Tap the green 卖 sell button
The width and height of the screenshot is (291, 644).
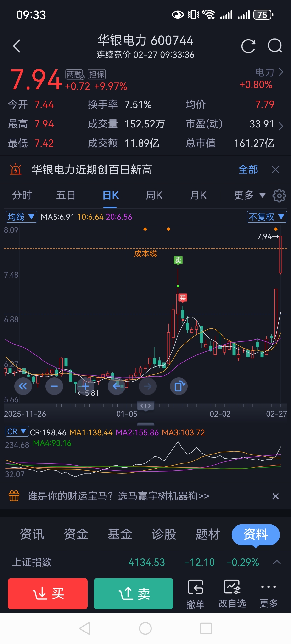click(133, 593)
